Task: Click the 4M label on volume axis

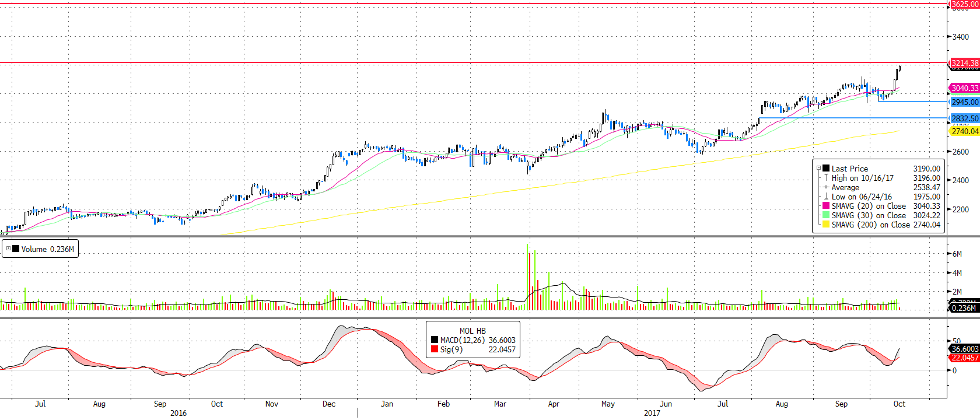Action: [957, 272]
